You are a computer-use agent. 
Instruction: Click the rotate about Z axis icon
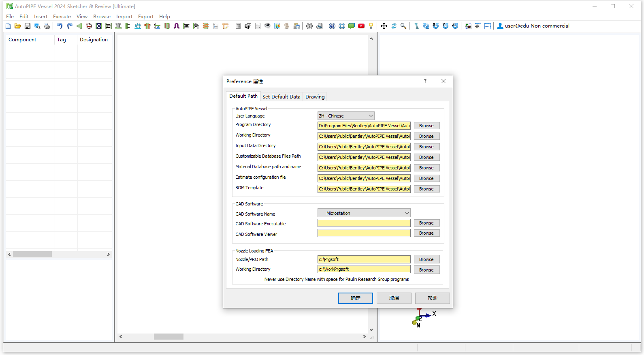[455, 26]
